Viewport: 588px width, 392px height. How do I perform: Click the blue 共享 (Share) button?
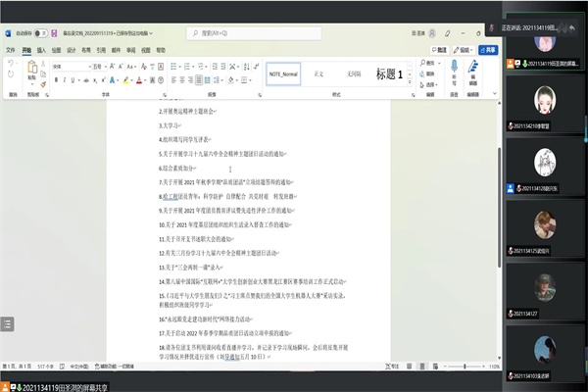487,48
